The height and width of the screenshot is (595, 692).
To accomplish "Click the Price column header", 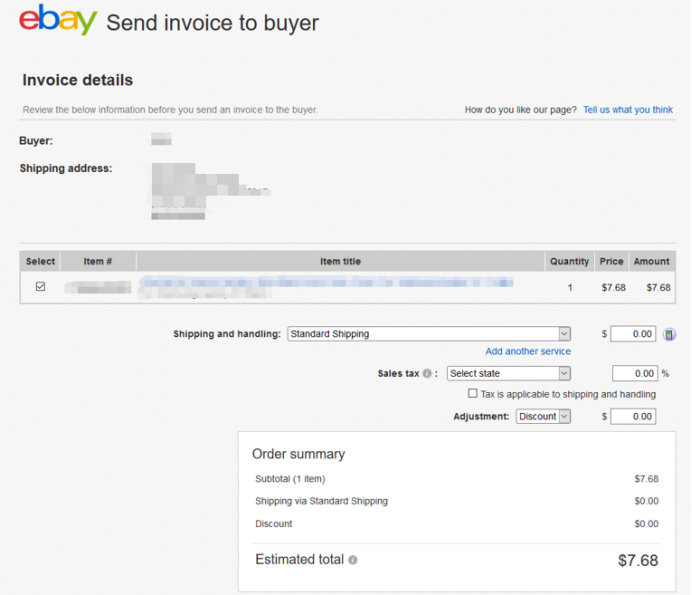I will [611, 261].
